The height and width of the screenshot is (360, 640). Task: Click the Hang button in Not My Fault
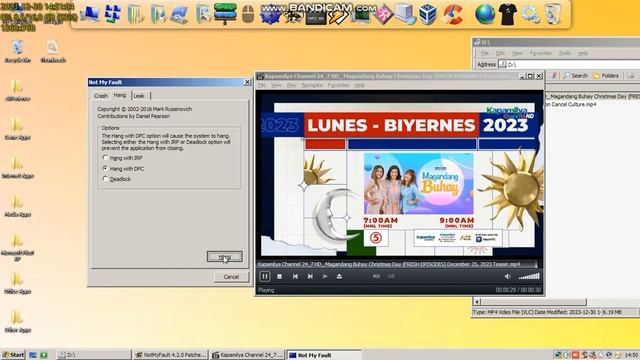[x=224, y=256]
